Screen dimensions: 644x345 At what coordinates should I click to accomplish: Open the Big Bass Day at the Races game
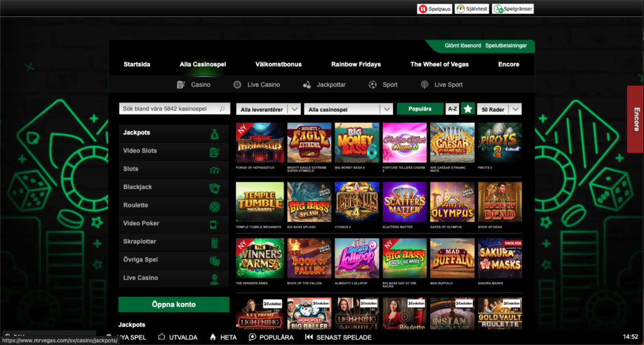[x=404, y=258]
